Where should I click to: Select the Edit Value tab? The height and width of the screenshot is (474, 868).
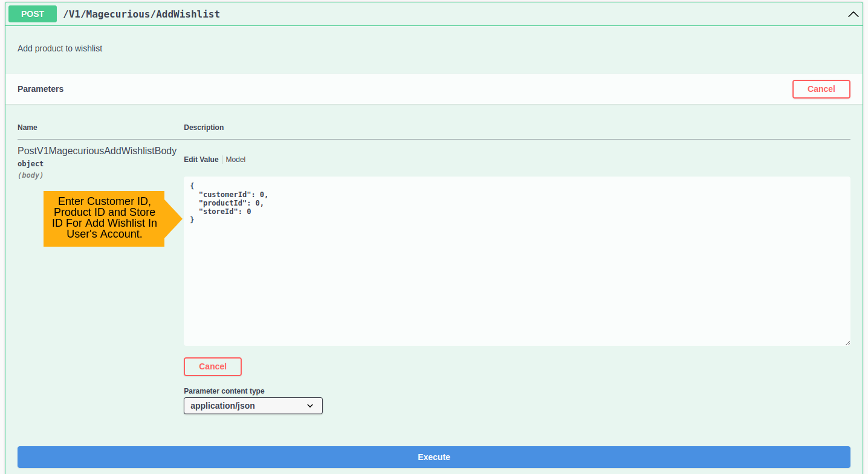201,159
